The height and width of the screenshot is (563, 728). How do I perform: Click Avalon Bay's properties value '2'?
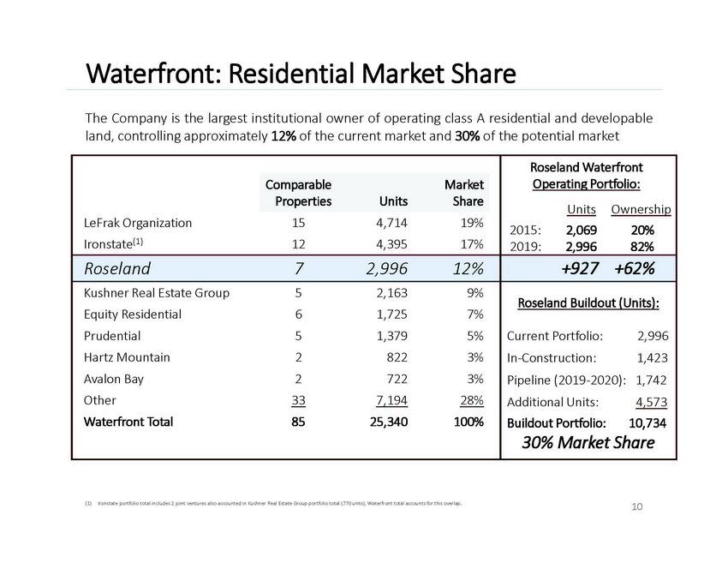pyautogui.click(x=298, y=379)
